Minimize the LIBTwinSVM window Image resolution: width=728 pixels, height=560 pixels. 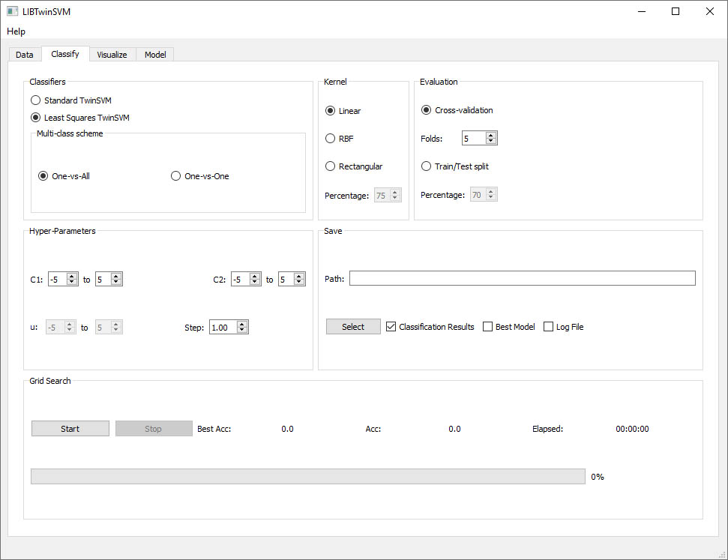(642, 11)
